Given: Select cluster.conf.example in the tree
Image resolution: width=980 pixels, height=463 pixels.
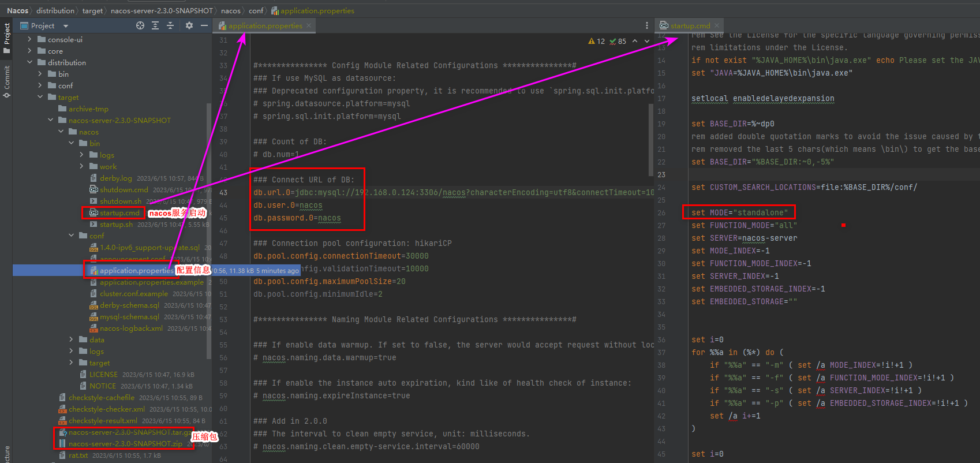Looking at the screenshot, I should point(134,294).
